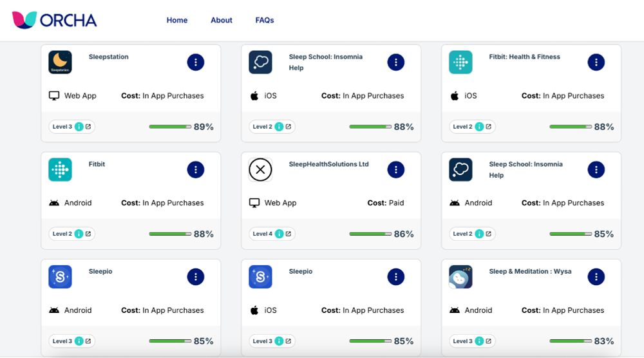Screen dimensions: 644x358
Task: Click the 'Cost: Paid' text
Action: pos(386,203)
